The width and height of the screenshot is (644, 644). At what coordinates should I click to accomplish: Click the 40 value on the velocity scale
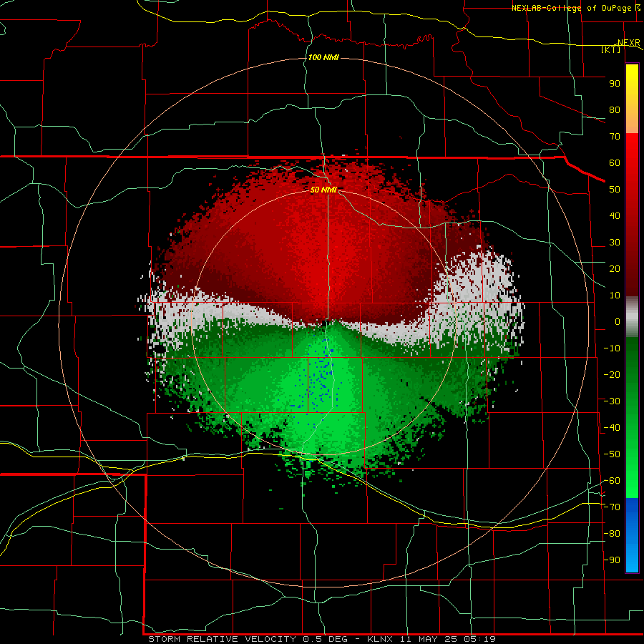[615, 215]
